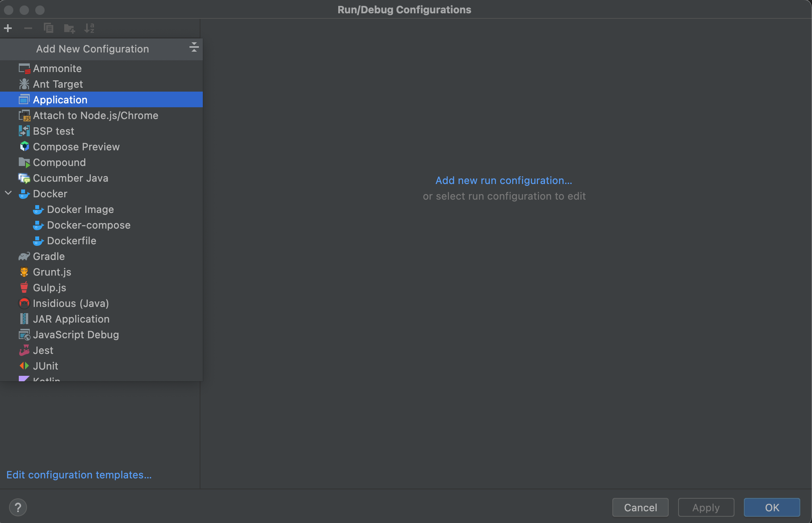The image size is (812, 523).
Task: Select Dockerfile configuration entry
Action: [x=71, y=241]
